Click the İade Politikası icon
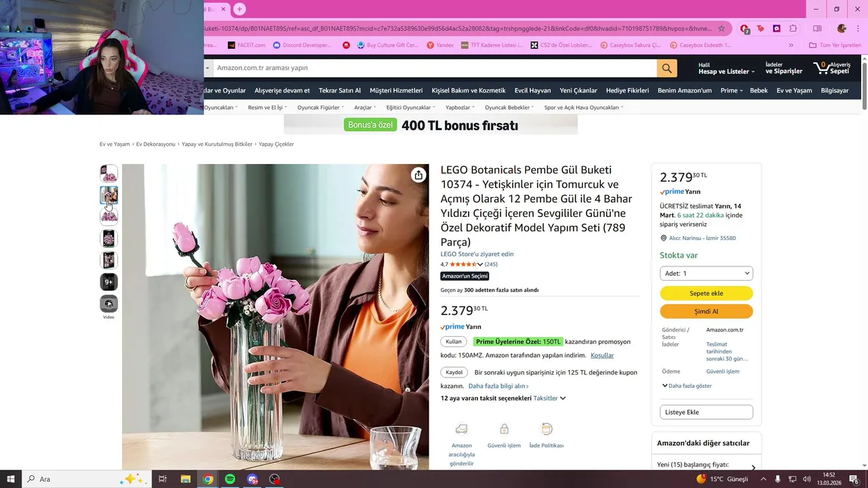This screenshot has height=488, width=868. (547, 429)
